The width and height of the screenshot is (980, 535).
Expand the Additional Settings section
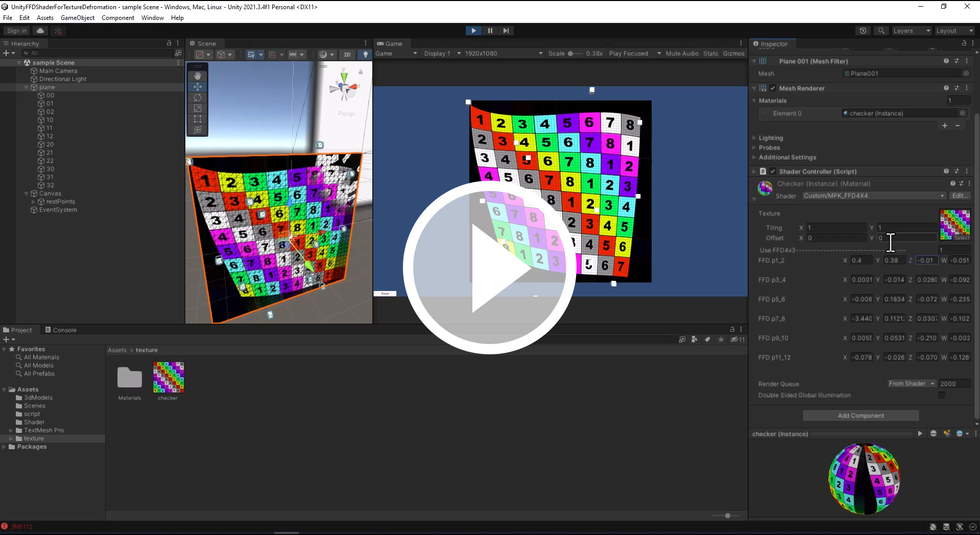tap(787, 157)
